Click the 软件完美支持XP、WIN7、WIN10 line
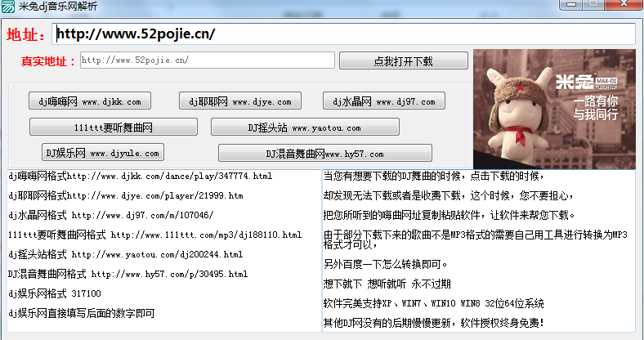Screen dimensions: 644x340 pos(434,303)
